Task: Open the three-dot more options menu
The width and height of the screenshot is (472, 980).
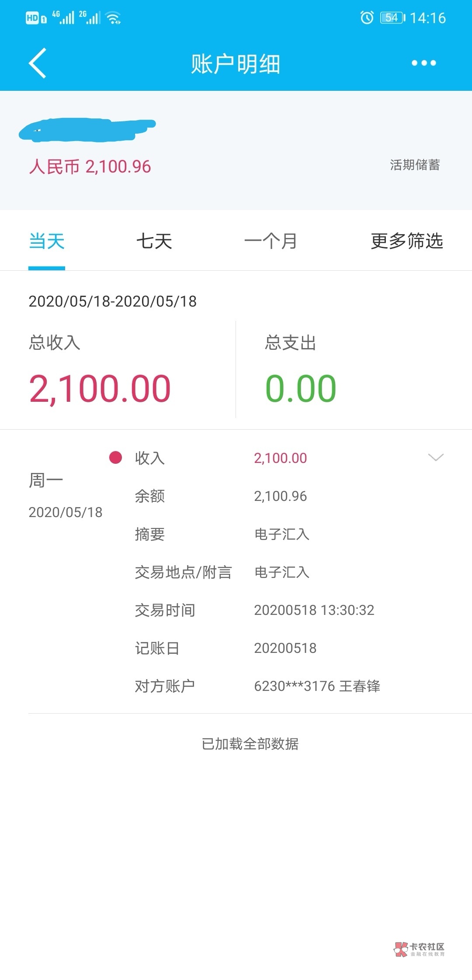Action: (x=423, y=63)
